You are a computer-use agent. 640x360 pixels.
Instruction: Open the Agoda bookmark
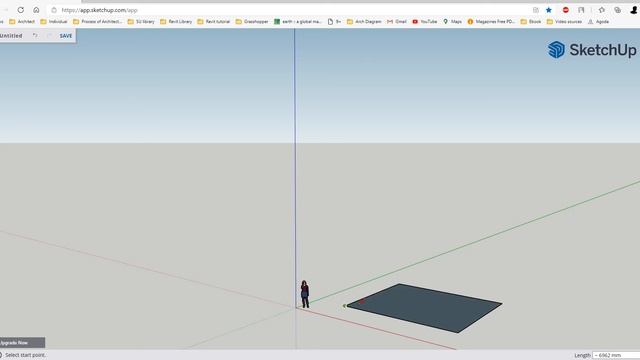coord(598,22)
